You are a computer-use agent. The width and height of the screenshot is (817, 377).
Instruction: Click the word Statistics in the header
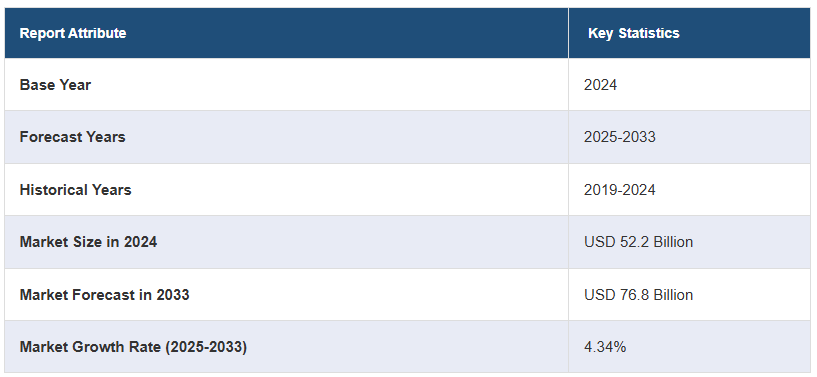649,33
